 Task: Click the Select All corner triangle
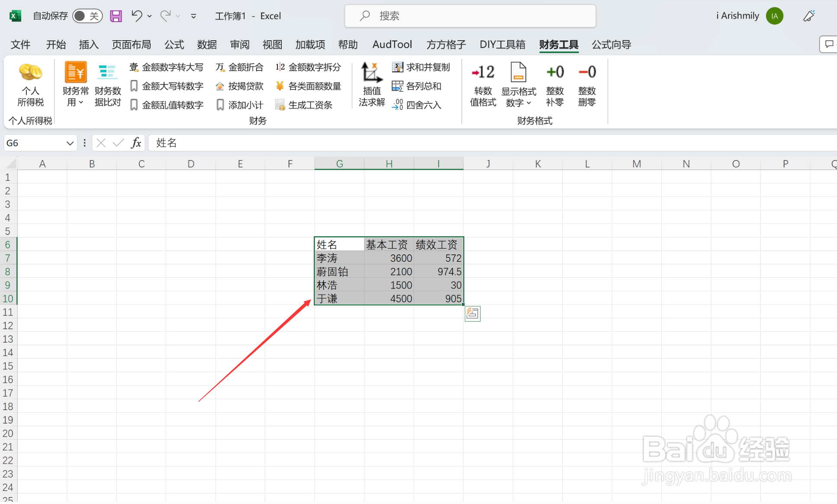tap(10, 164)
